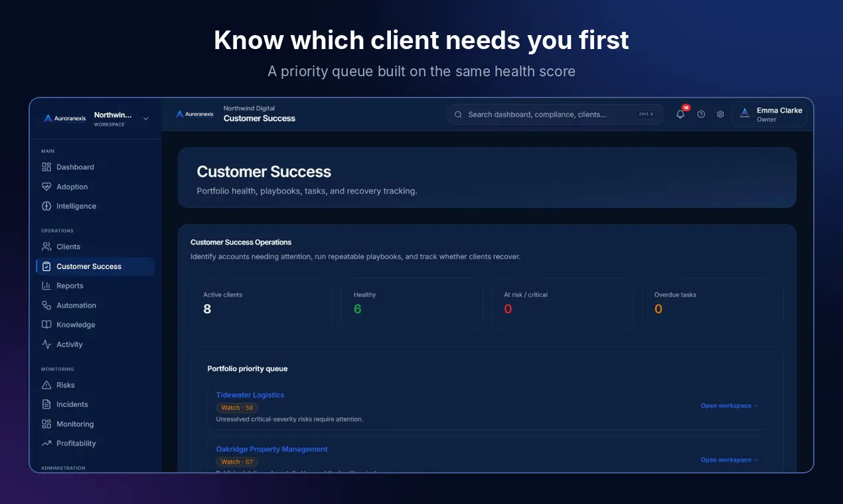Click the Activity pulse icon
The width and height of the screenshot is (843, 504).
pyautogui.click(x=46, y=345)
